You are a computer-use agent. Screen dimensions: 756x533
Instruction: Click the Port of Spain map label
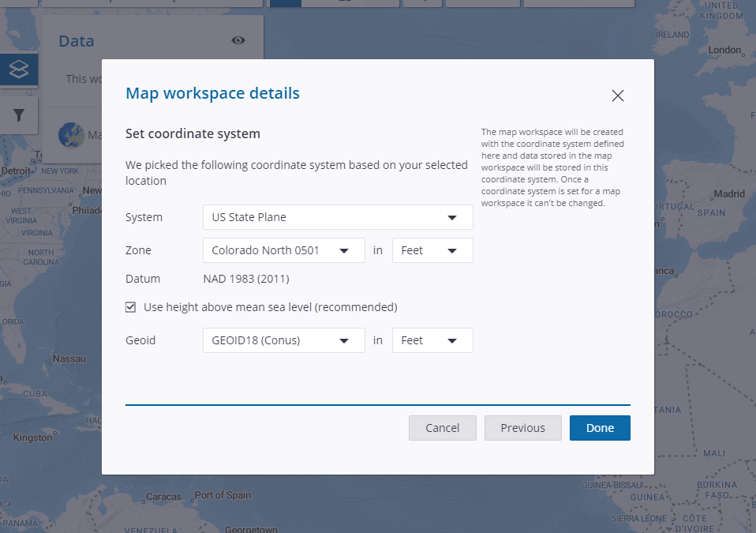(x=223, y=495)
